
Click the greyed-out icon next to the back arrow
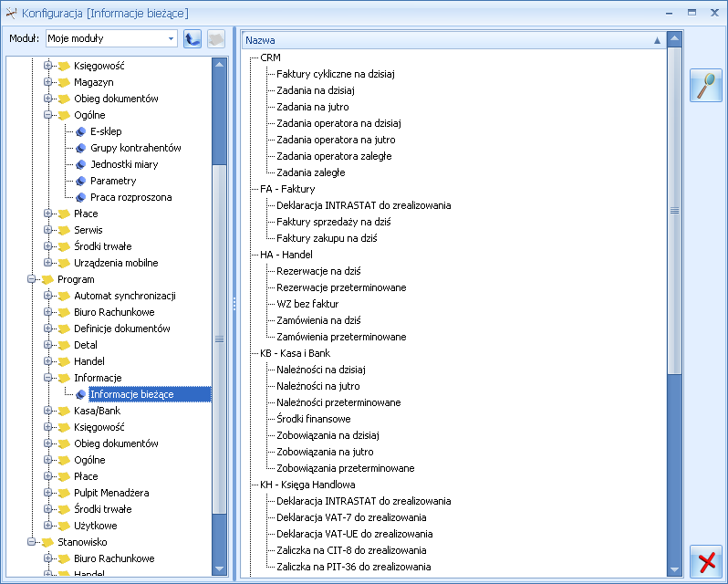click(x=216, y=38)
